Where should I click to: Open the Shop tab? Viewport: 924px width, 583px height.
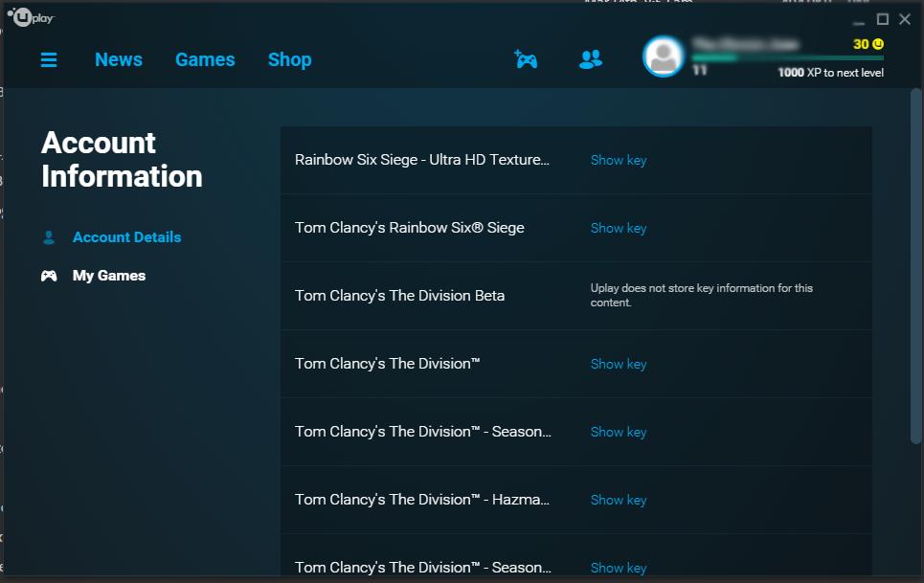289,59
